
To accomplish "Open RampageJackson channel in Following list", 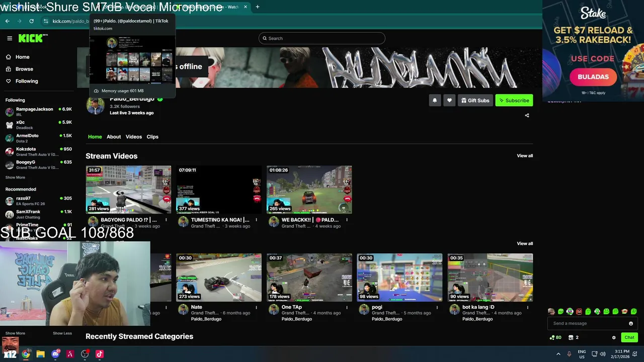I will click(x=39, y=112).
